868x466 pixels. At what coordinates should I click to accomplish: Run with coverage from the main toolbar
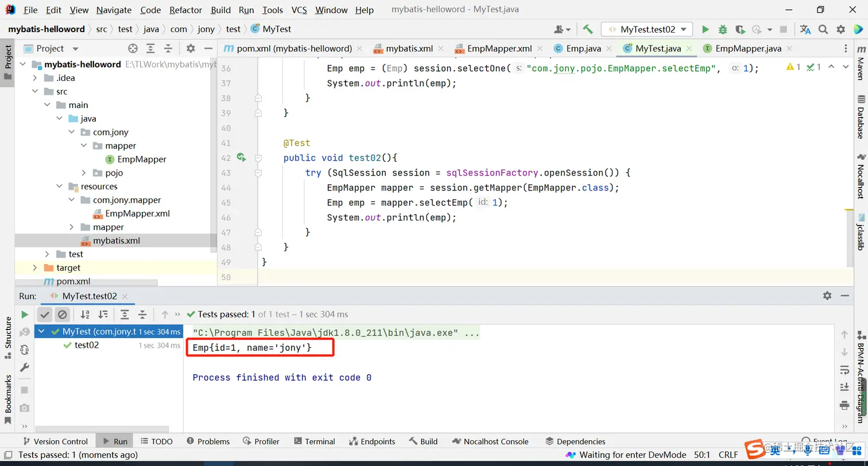740,29
